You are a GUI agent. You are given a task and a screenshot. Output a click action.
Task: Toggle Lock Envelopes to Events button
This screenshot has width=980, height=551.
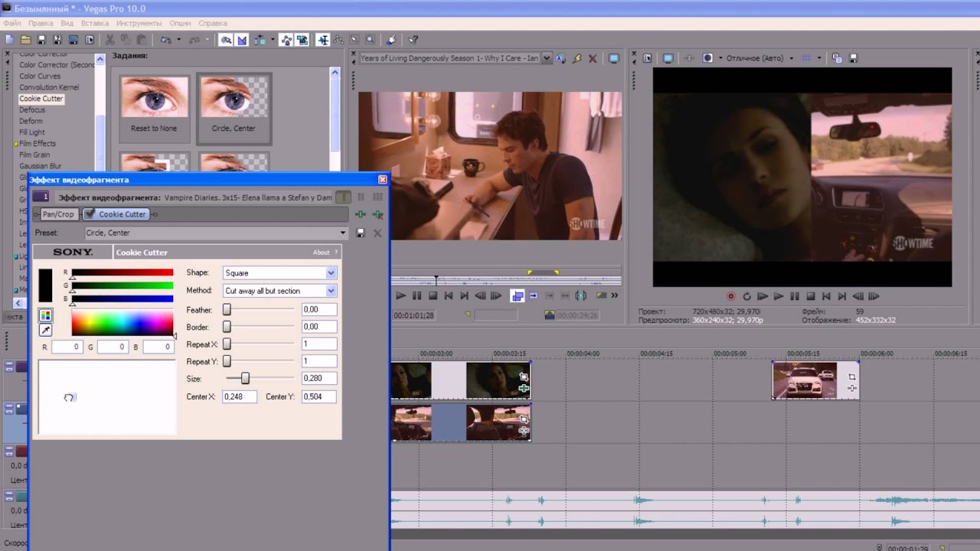point(286,40)
